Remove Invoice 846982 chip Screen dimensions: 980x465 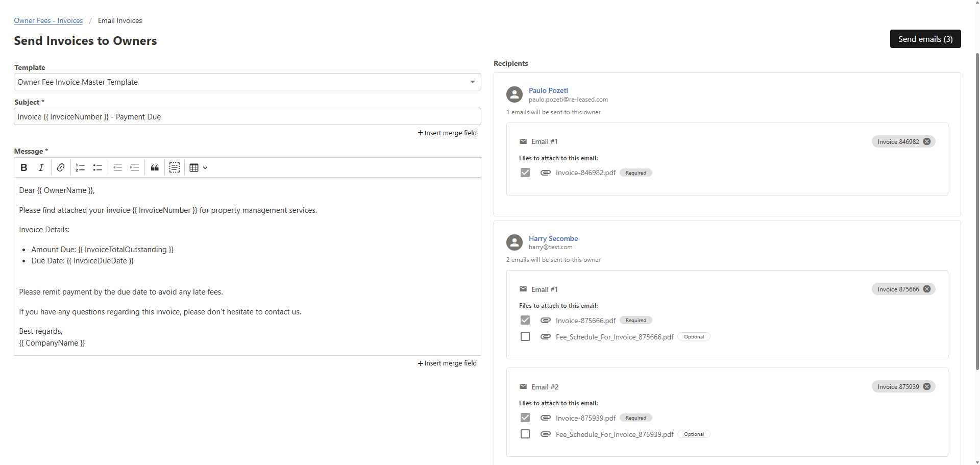pos(927,141)
